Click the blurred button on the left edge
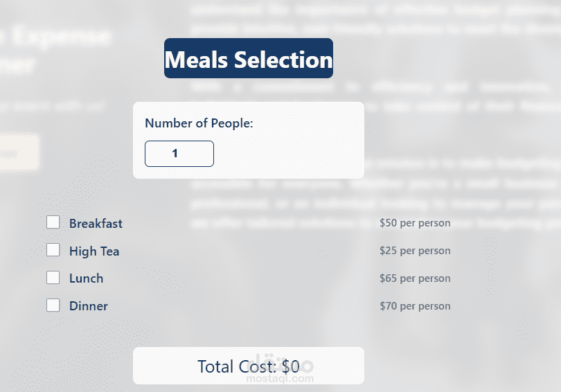561x392 pixels. (19, 152)
